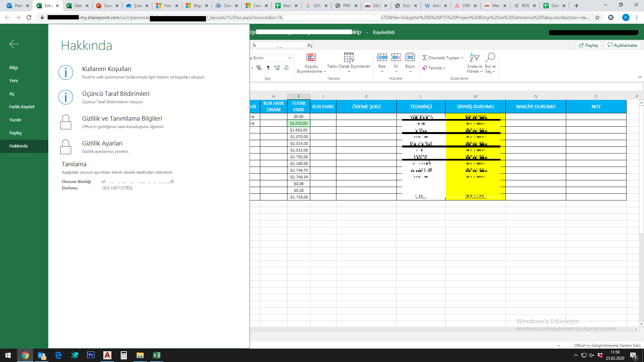The width and height of the screenshot is (644, 362).
Task: Select the SİPARİŞ DURUMU header cell
Action: pyautogui.click(x=475, y=107)
